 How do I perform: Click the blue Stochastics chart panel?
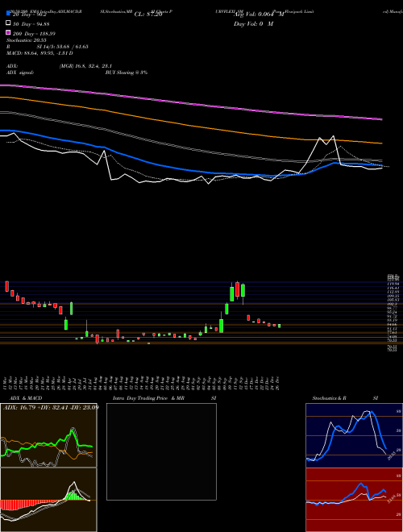pos(354,435)
